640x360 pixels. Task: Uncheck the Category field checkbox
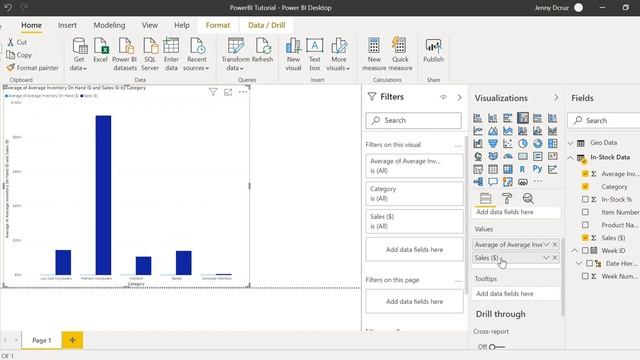pos(585,187)
